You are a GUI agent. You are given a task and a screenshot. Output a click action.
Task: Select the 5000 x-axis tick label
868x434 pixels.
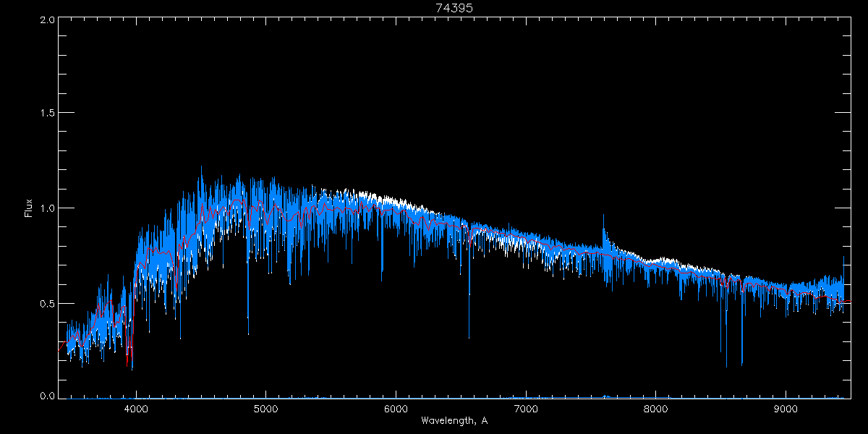click(x=266, y=409)
